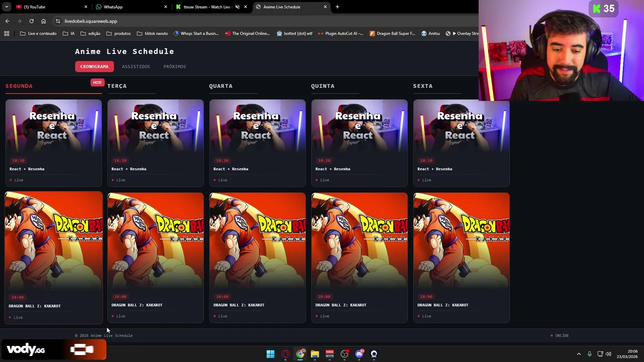The image size is (644, 362).
Task: Open the tiktok naruto bookmark folder
Action: coord(152,34)
